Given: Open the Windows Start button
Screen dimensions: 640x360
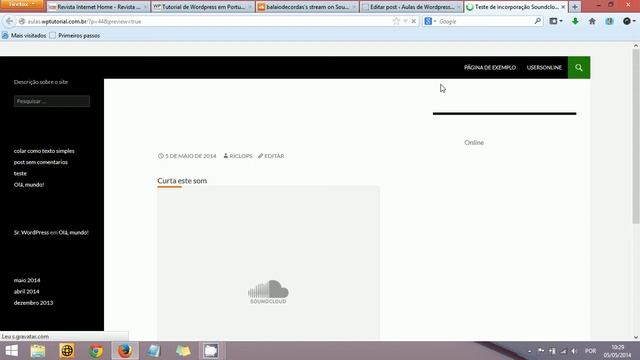Looking at the screenshot, I should [11, 351].
